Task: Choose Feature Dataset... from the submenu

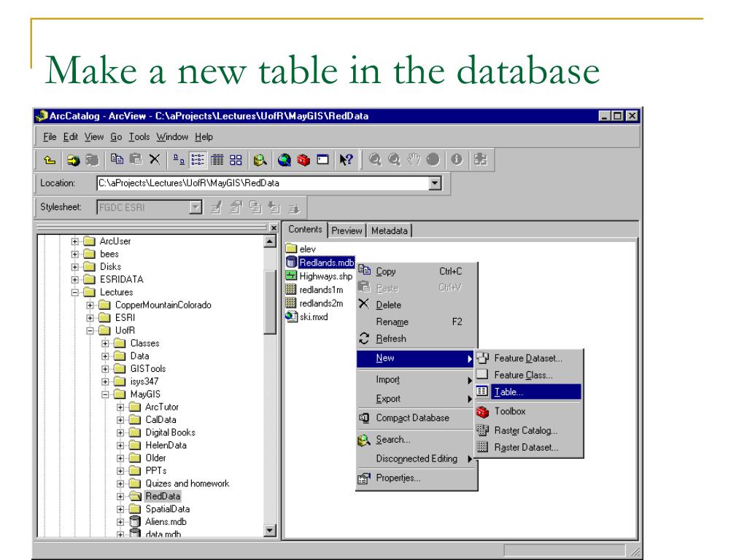Action: [x=529, y=358]
